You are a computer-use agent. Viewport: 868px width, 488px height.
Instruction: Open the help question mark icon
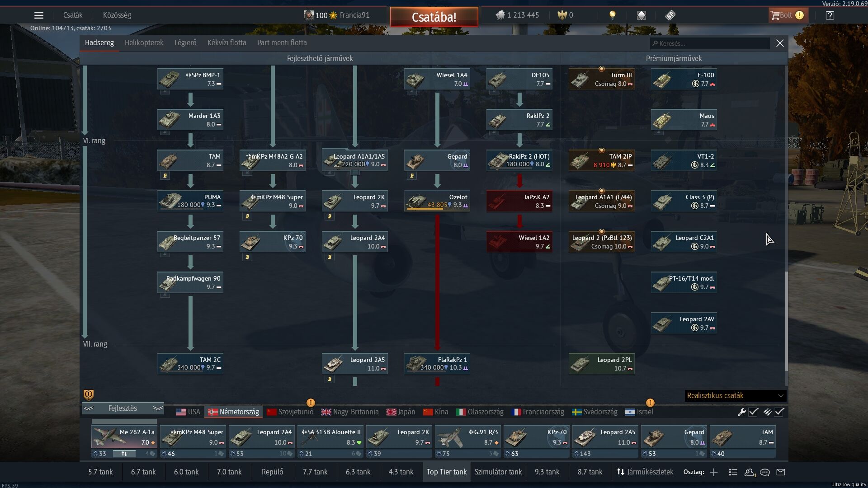(830, 15)
